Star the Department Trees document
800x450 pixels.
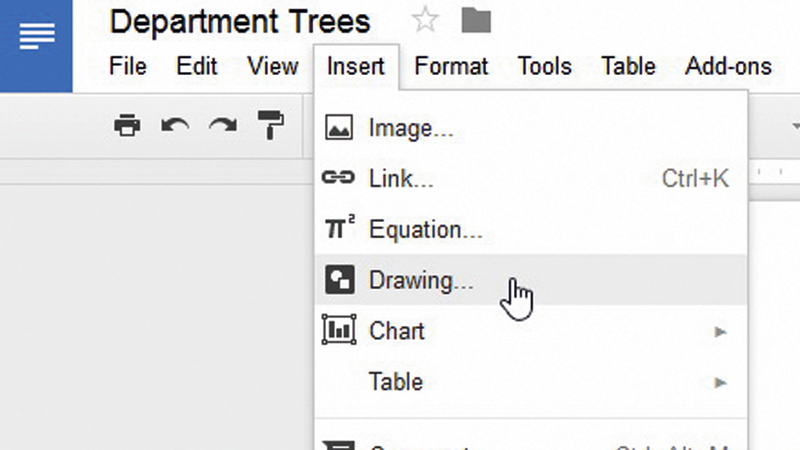425,20
